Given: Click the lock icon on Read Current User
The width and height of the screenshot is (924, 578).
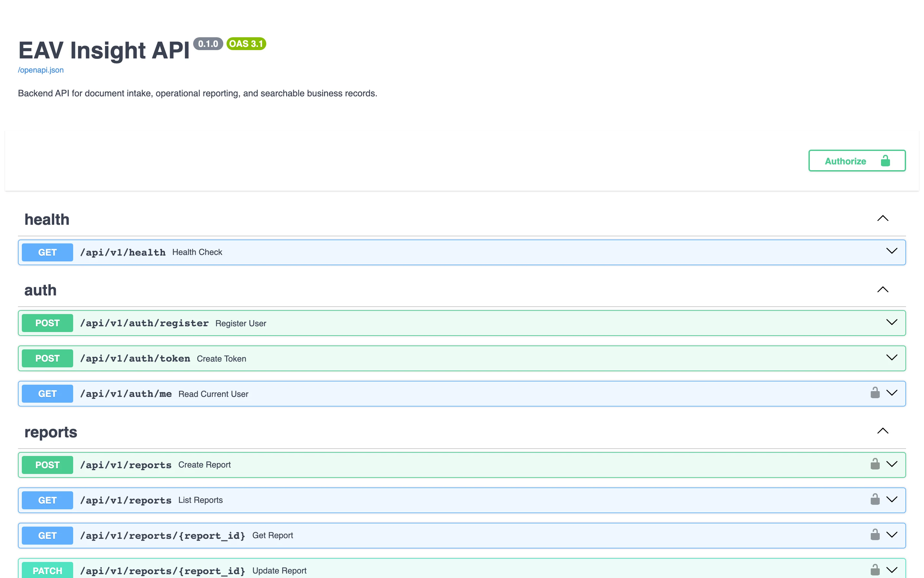Looking at the screenshot, I should pyautogui.click(x=875, y=393).
